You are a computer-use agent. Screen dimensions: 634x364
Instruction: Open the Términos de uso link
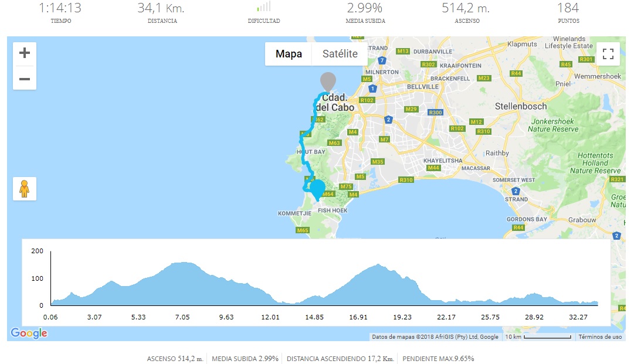pyautogui.click(x=600, y=337)
